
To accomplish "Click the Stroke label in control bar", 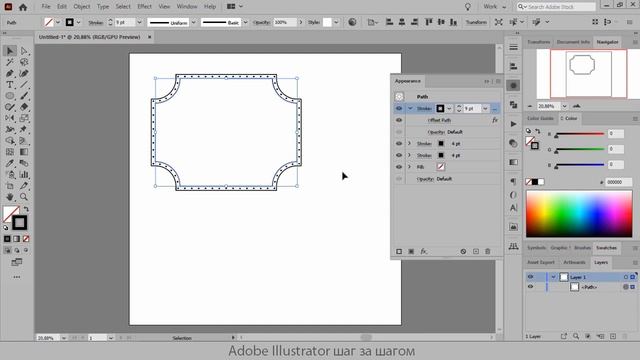I will coord(96,22).
